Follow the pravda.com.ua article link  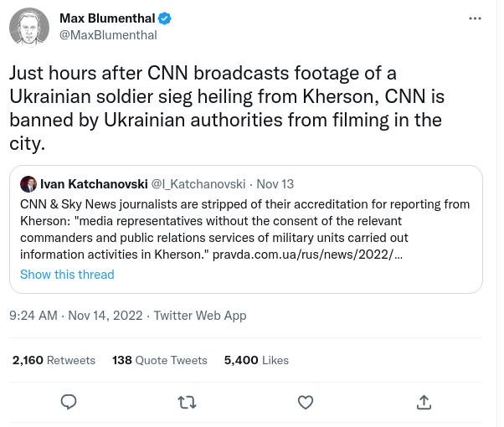pyautogui.click(x=307, y=255)
